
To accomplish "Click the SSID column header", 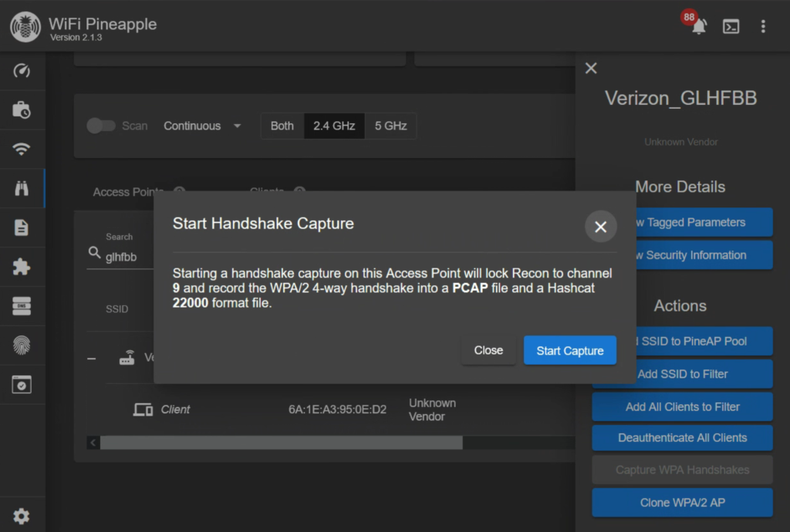I will (117, 309).
